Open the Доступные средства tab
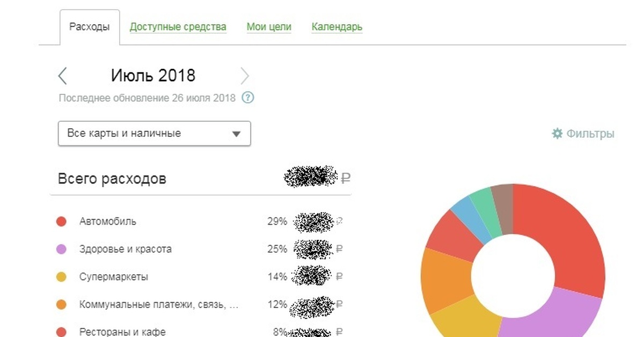The width and height of the screenshot is (644, 337). point(178,27)
